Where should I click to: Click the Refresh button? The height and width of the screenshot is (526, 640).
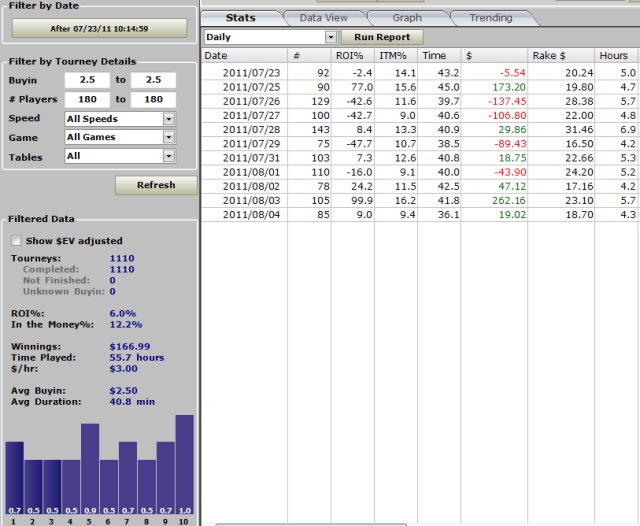[155, 185]
